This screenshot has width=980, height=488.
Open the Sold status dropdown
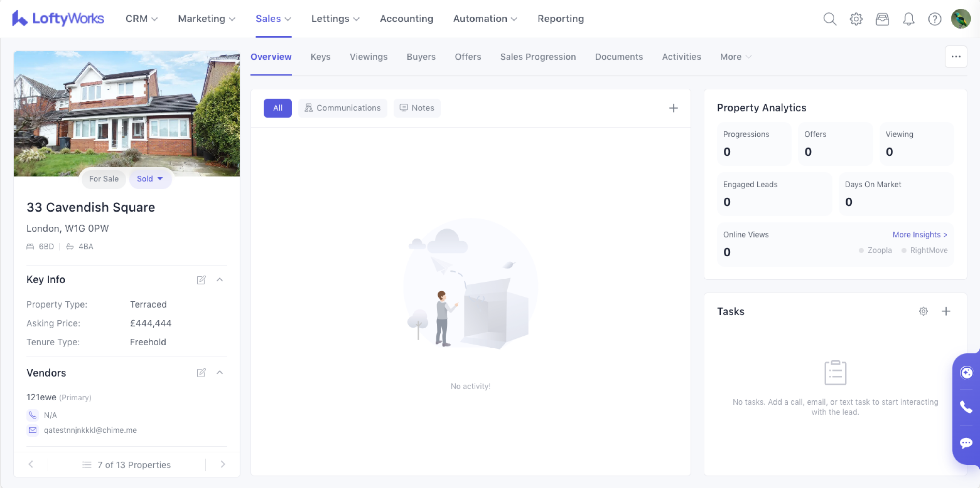[150, 179]
